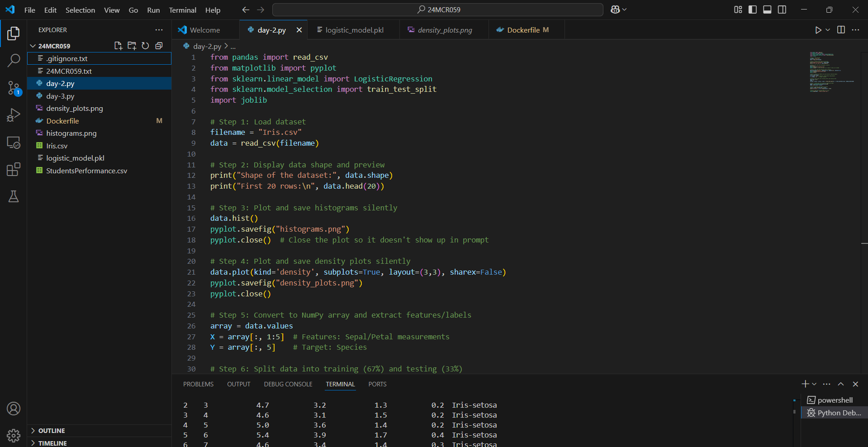Open editor more actions ellipsis
The width and height of the screenshot is (868, 447).
click(x=855, y=30)
